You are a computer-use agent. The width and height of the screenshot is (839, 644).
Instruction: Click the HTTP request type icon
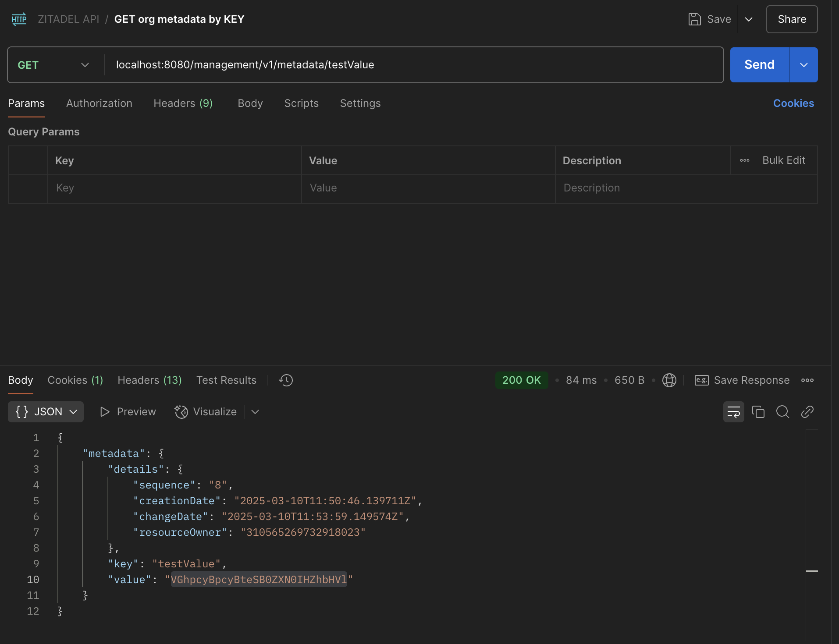point(19,19)
